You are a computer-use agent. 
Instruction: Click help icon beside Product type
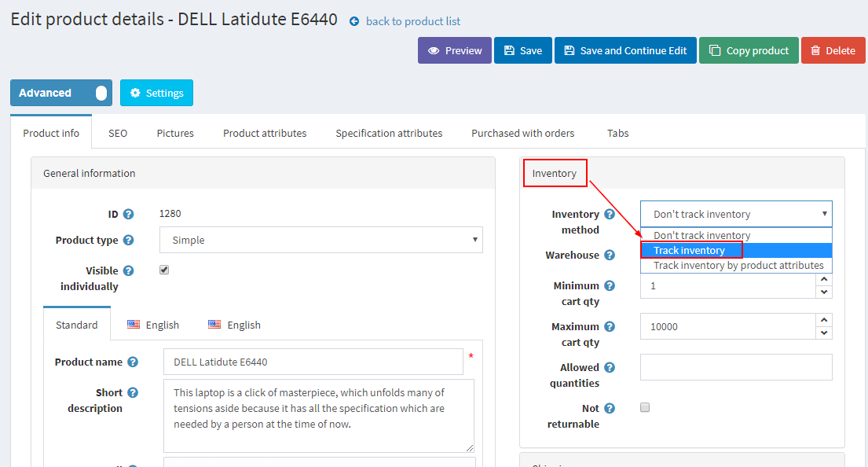coord(128,240)
